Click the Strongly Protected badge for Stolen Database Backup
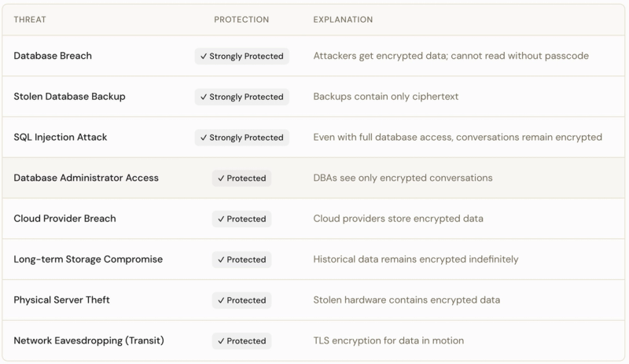Screen dimensions: 629x364 click(x=241, y=97)
